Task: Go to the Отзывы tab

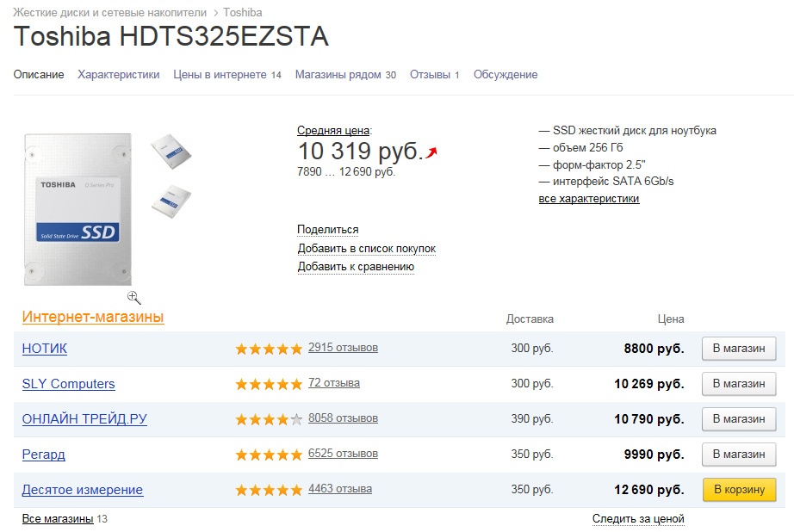Action: 430,75
